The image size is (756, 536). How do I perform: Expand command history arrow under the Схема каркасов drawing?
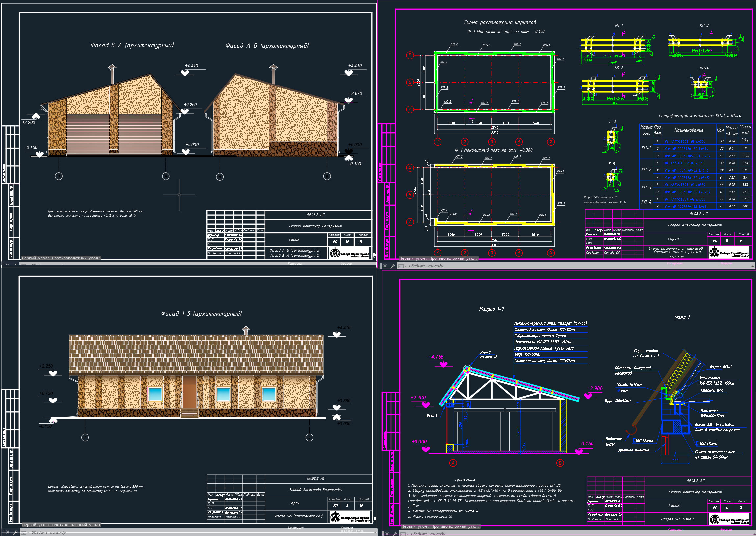click(x=752, y=266)
